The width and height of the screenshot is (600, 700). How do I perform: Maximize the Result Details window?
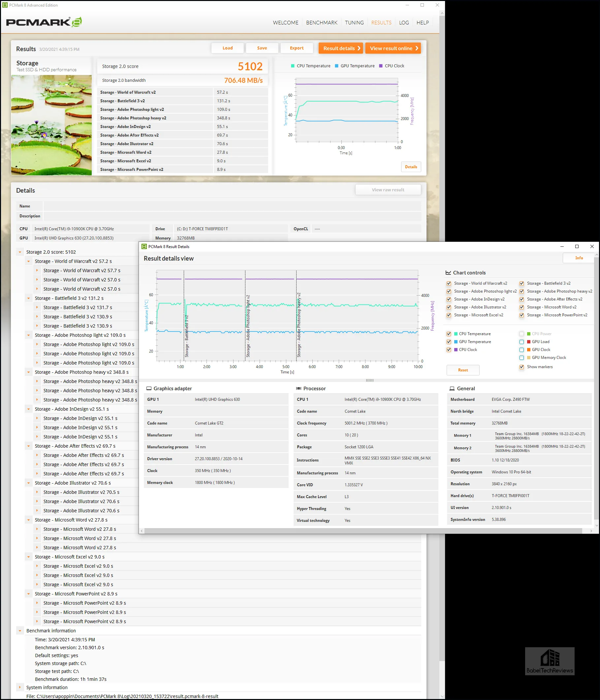tap(577, 247)
